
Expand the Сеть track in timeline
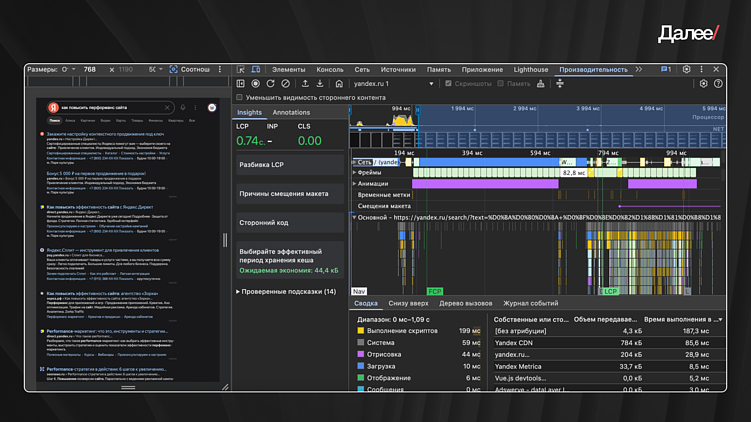[x=355, y=162]
